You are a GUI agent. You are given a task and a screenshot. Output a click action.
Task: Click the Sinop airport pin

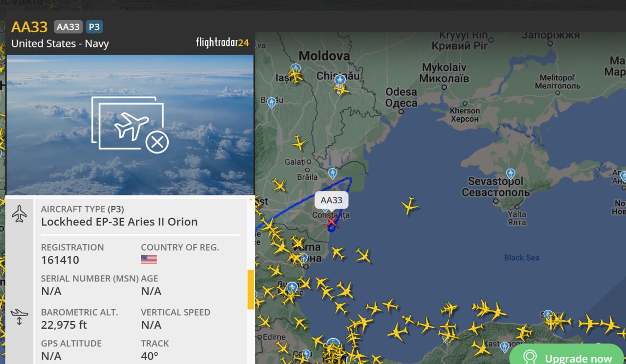coord(548,315)
